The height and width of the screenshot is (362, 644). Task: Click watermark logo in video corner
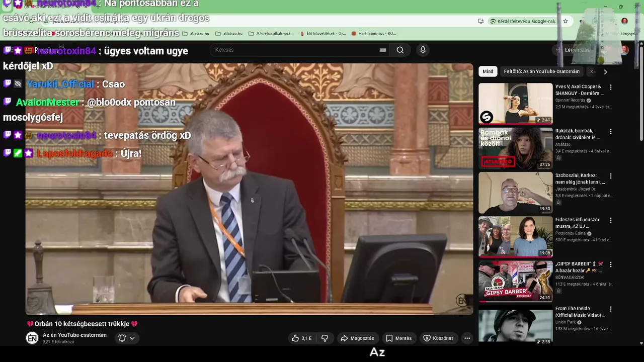[x=462, y=301]
